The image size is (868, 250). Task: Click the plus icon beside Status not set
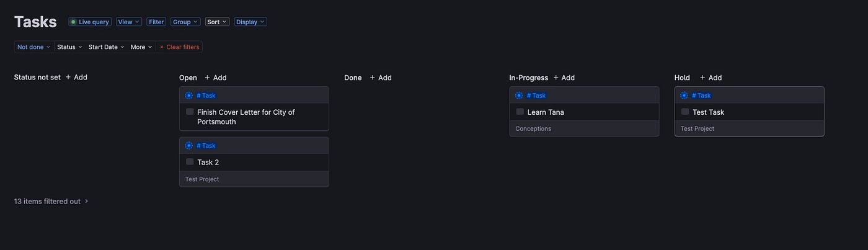(68, 78)
